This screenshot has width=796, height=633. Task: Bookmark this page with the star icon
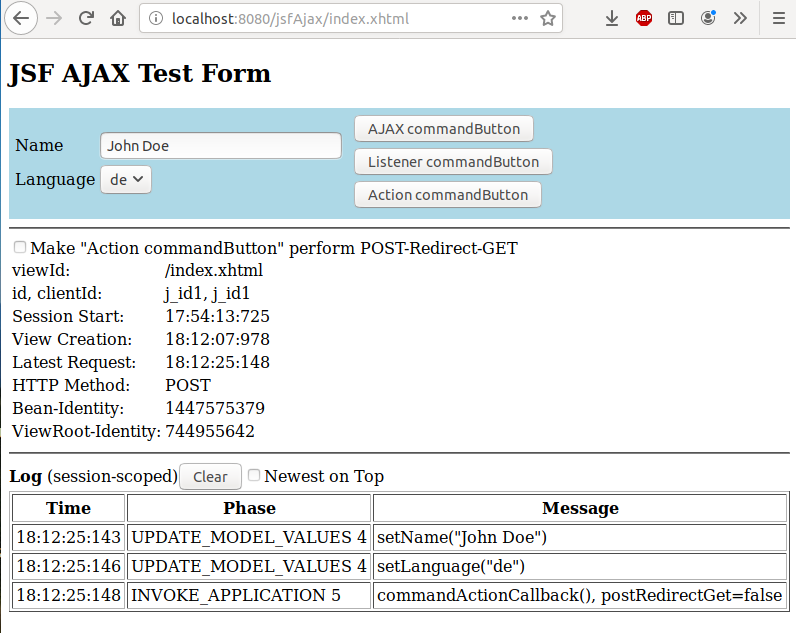(x=548, y=18)
